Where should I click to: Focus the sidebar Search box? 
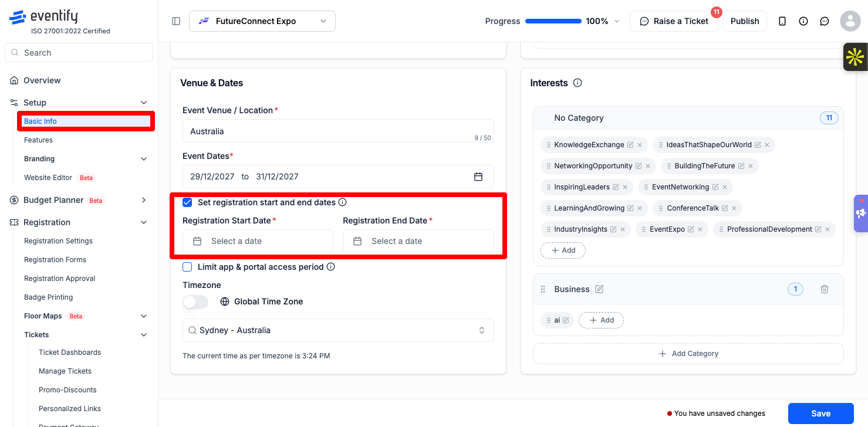79,53
